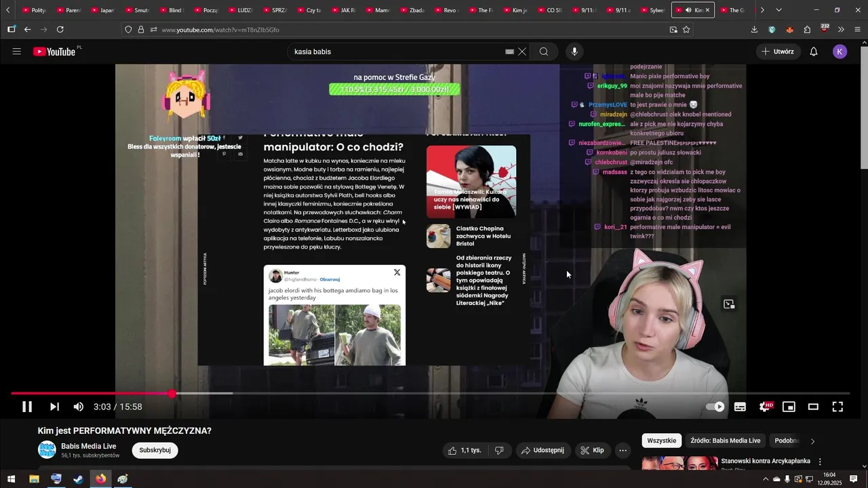The width and height of the screenshot is (868, 488).
Task: Open File Explorer from the taskbar
Action: click(x=34, y=479)
